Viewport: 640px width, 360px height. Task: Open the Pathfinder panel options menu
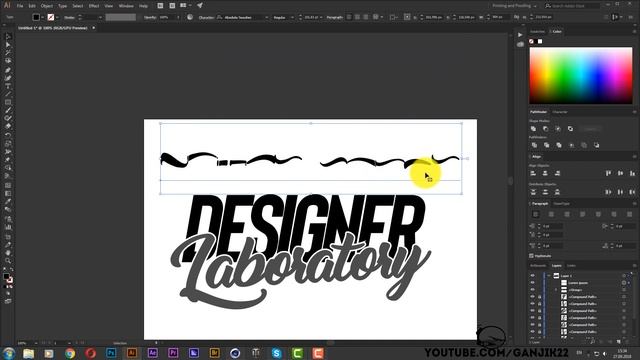pyautogui.click(x=634, y=112)
